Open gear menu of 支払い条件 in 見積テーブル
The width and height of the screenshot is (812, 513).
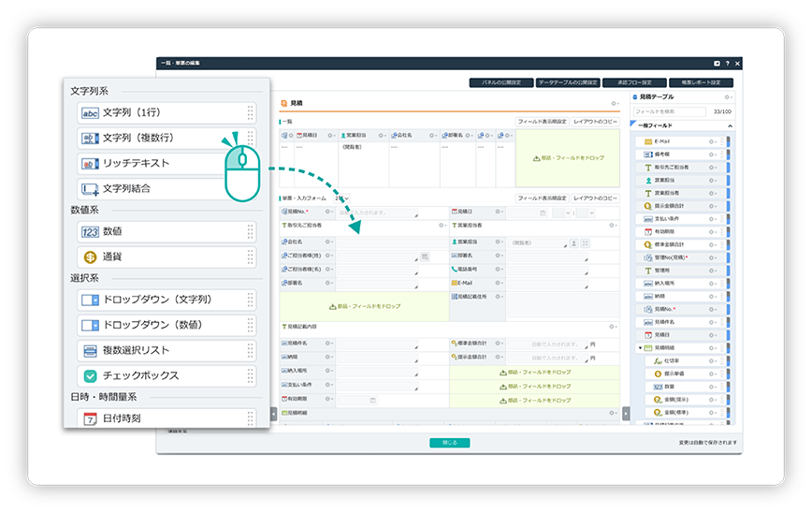(x=713, y=219)
